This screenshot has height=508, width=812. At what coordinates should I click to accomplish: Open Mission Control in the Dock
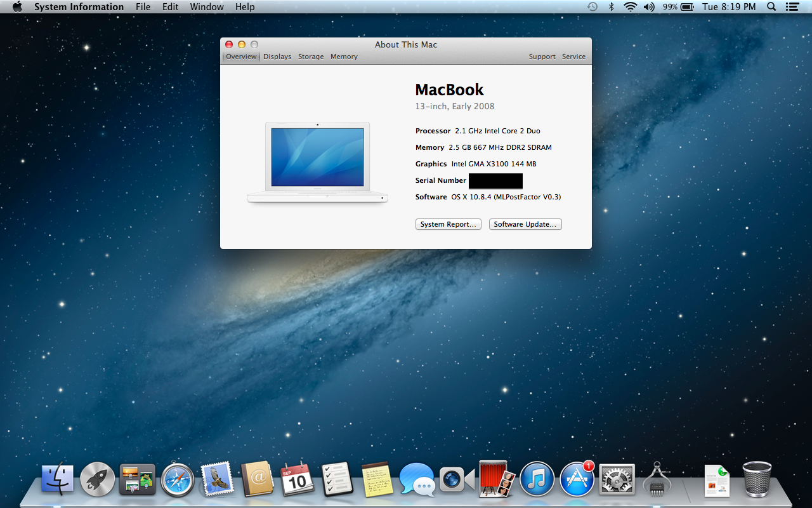click(138, 479)
